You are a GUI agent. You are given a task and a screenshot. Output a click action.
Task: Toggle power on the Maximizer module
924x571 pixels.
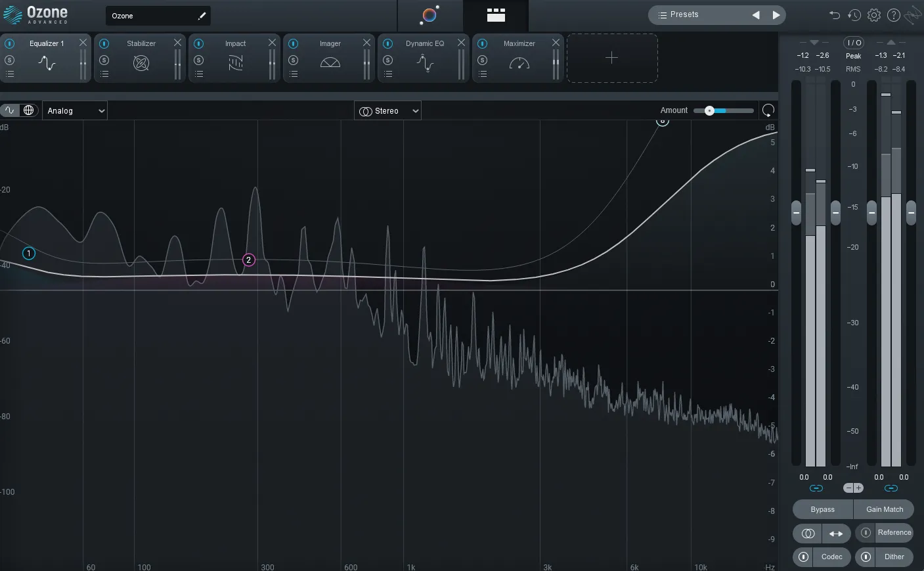[x=482, y=42]
